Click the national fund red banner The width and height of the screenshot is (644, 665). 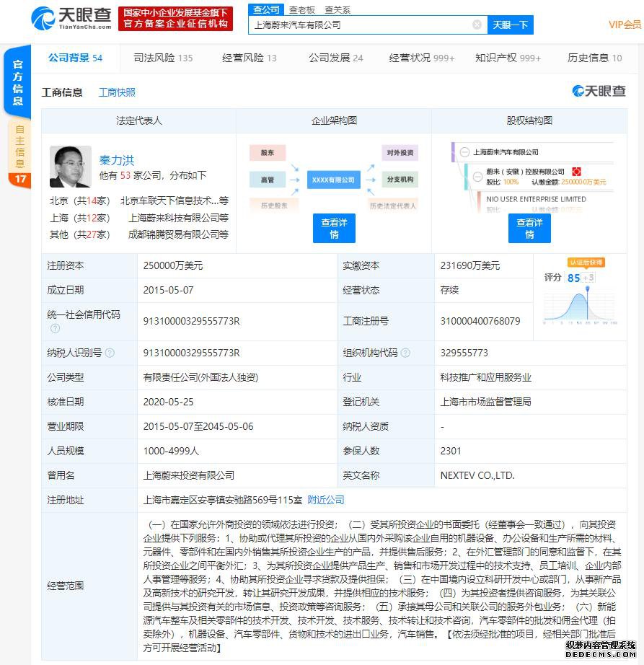click(175, 19)
